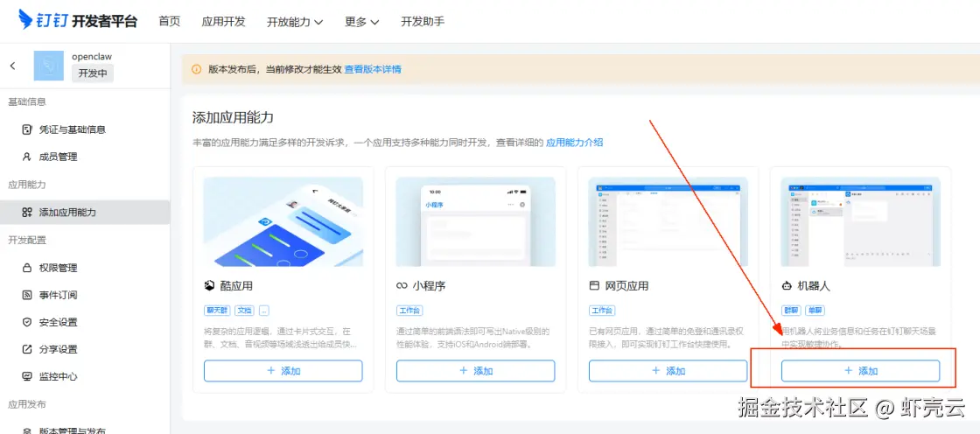Viewport: 980px width, 434px height.
Task: Click the 查看版本详情 link
Action: [373, 69]
